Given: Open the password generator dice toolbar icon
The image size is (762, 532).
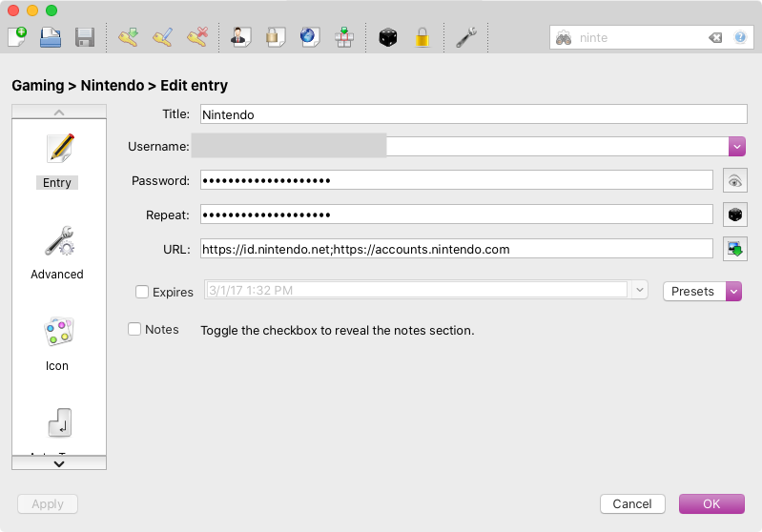Looking at the screenshot, I should (388, 37).
